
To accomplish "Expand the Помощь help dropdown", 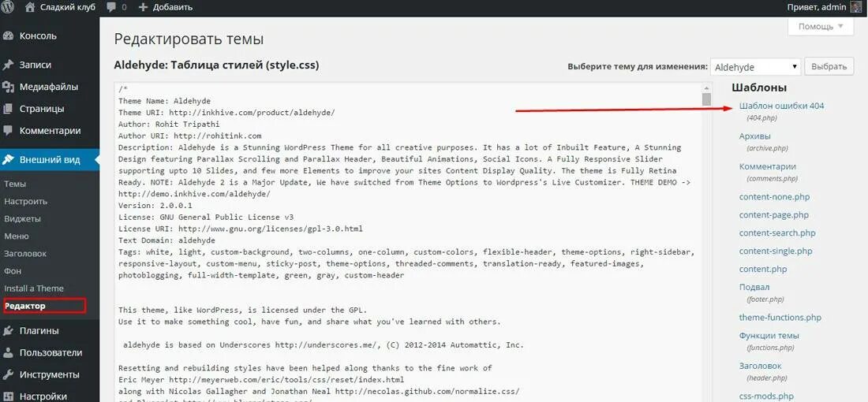I will point(821,26).
